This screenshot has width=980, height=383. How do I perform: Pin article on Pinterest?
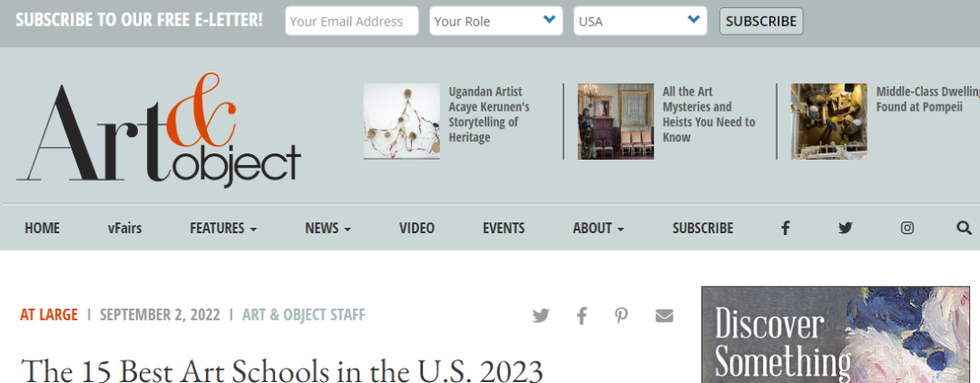pyautogui.click(x=621, y=316)
